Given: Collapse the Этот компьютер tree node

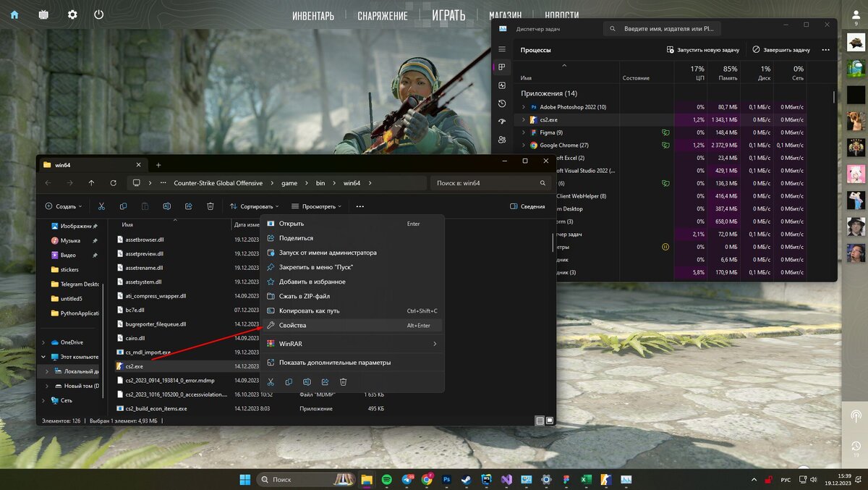Looking at the screenshot, I should 43,357.
